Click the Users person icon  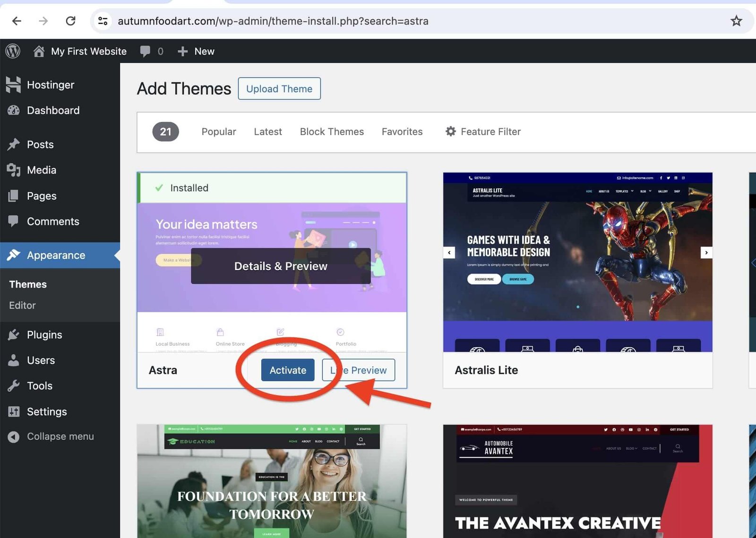pyautogui.click(x=14, y=360)
